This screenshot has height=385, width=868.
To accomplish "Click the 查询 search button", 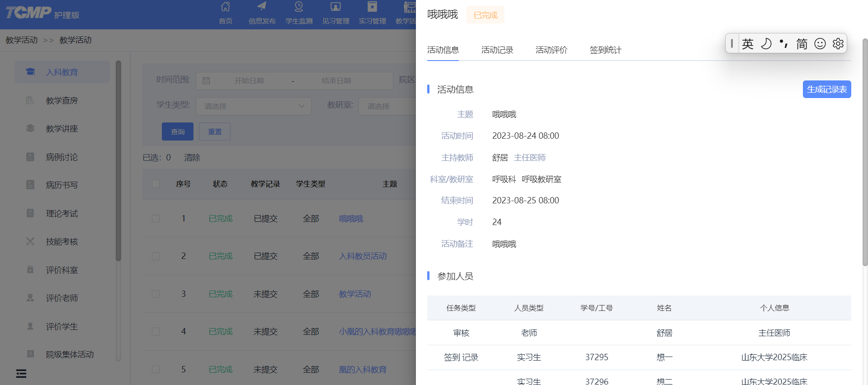I will tap(178, 131).
